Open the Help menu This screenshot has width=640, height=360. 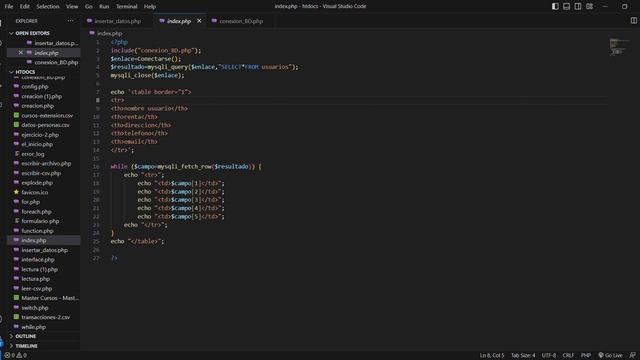(150, 7)
